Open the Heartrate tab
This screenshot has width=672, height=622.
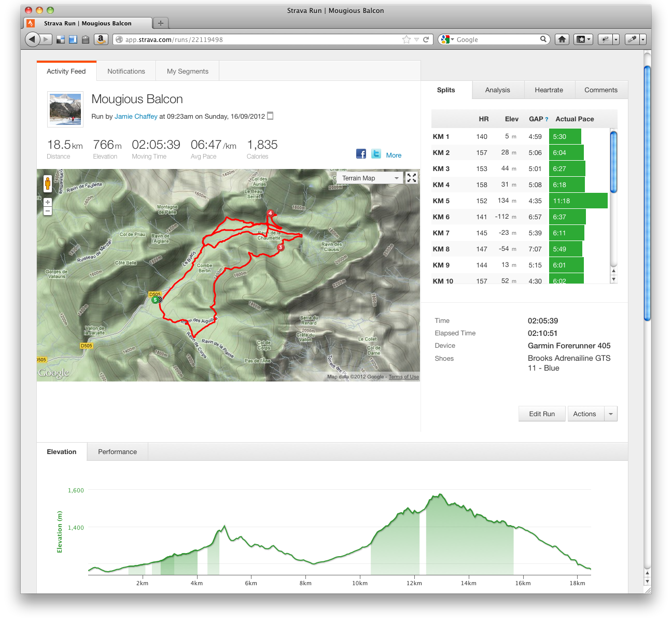[549, 90]
